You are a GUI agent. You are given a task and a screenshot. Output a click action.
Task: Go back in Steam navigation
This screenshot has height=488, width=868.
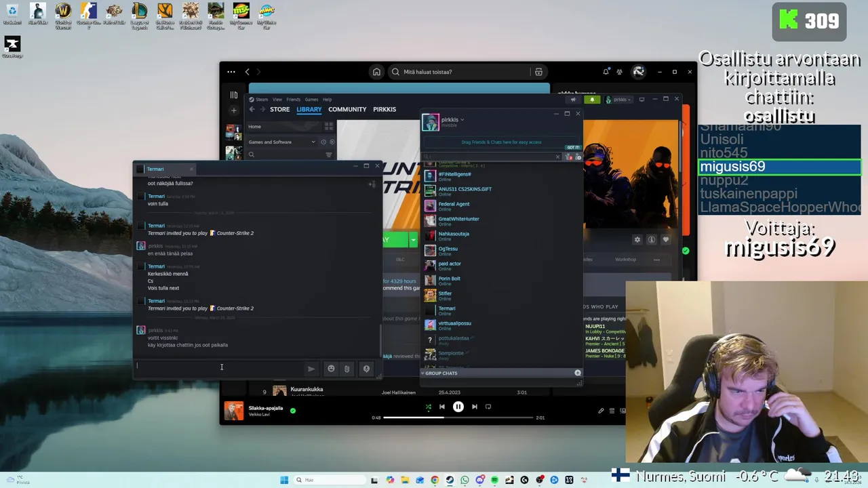point(252,109)
